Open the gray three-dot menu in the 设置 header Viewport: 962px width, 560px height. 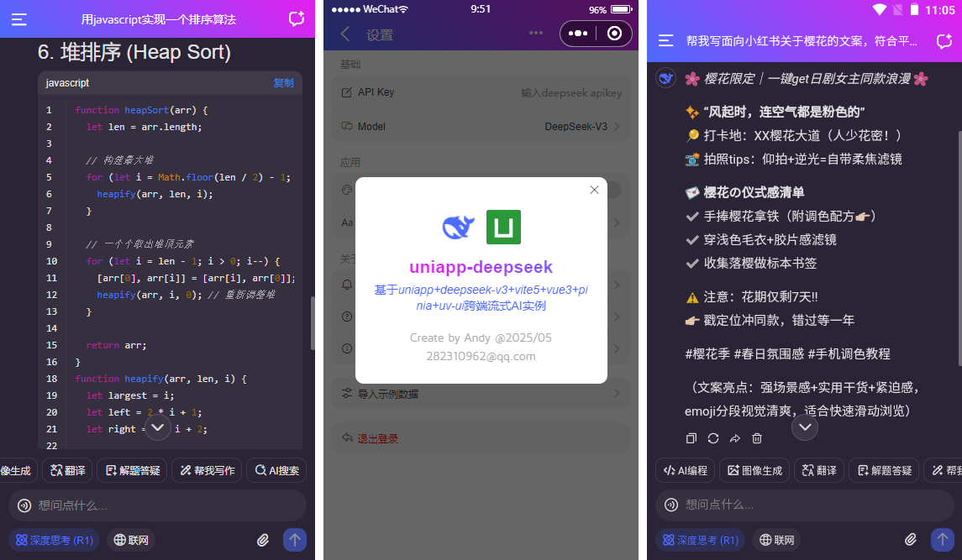[x=535, y=33]
